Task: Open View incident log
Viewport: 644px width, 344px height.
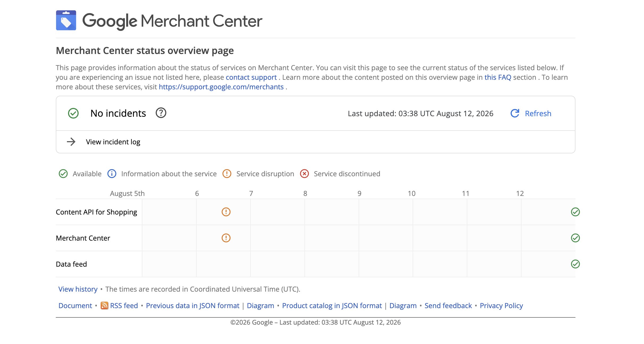Action: point(113,142)
